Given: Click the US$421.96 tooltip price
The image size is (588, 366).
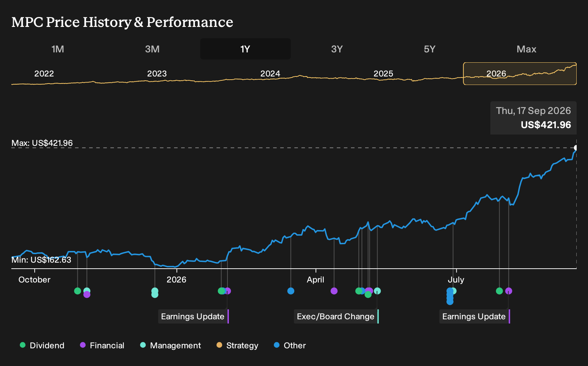Looking at the screenshot, I should pos(546,125).
